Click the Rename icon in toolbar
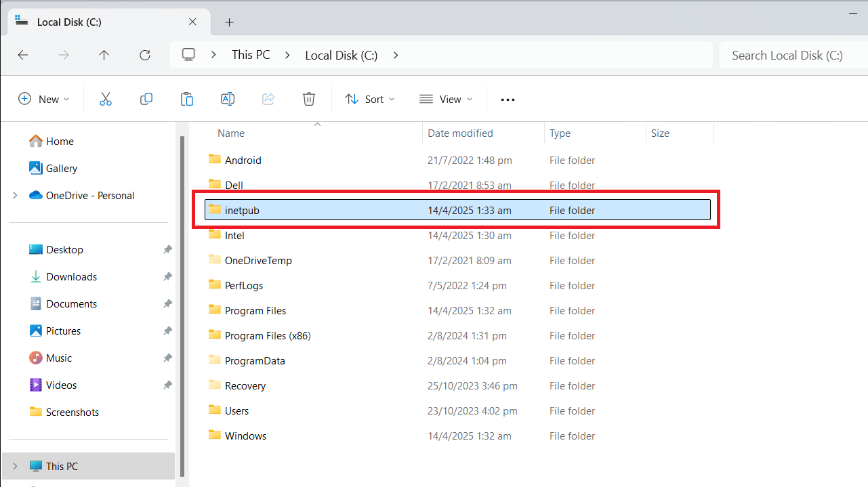This screenshot has height=487, width=868. 228,99
